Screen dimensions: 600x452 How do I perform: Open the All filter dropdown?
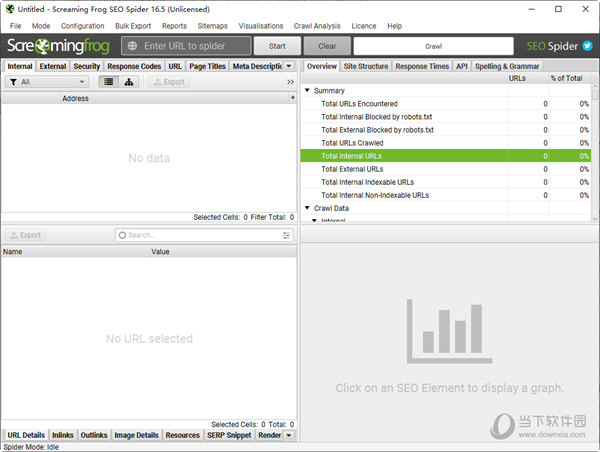point(47,82)
